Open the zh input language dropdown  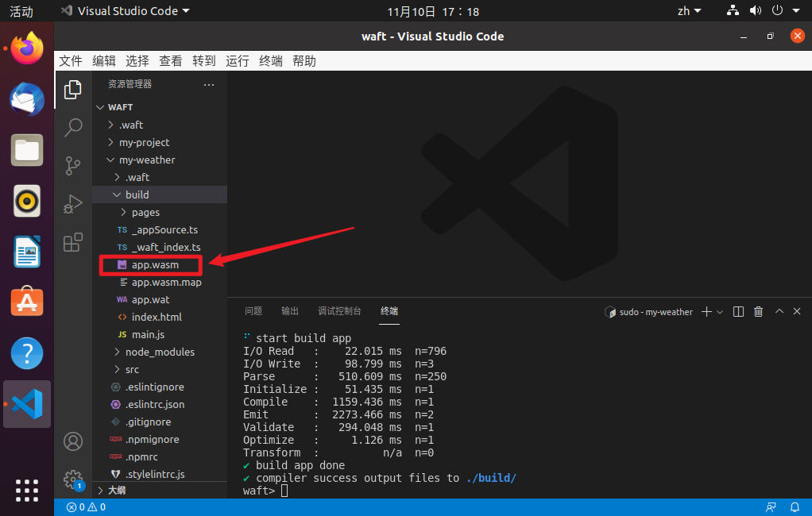[x=690, y=11]
